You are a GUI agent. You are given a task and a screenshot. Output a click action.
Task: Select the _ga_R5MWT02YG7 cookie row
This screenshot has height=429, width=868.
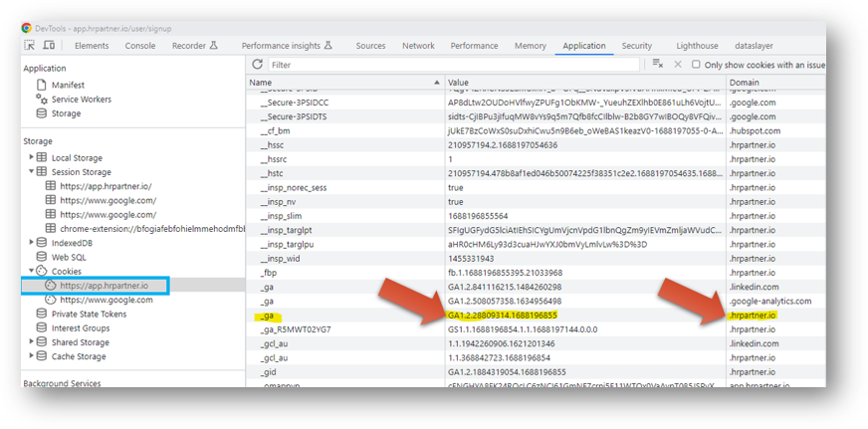[x=536, y=329]
